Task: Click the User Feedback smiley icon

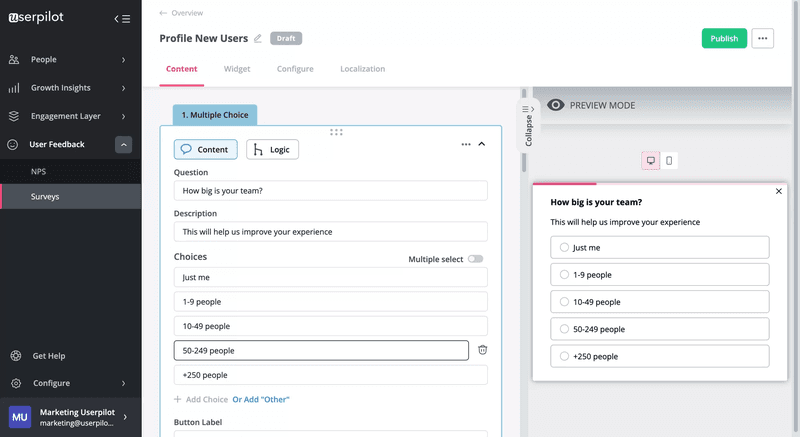Action: coord(13,145)
